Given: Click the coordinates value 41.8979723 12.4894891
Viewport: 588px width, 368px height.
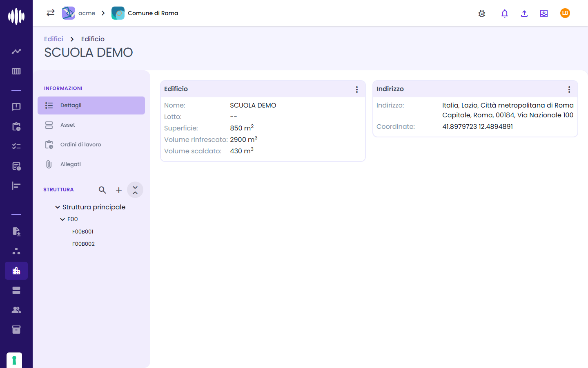Looking at the screenshot, I should pyautogui.click(x=477, y=127).
